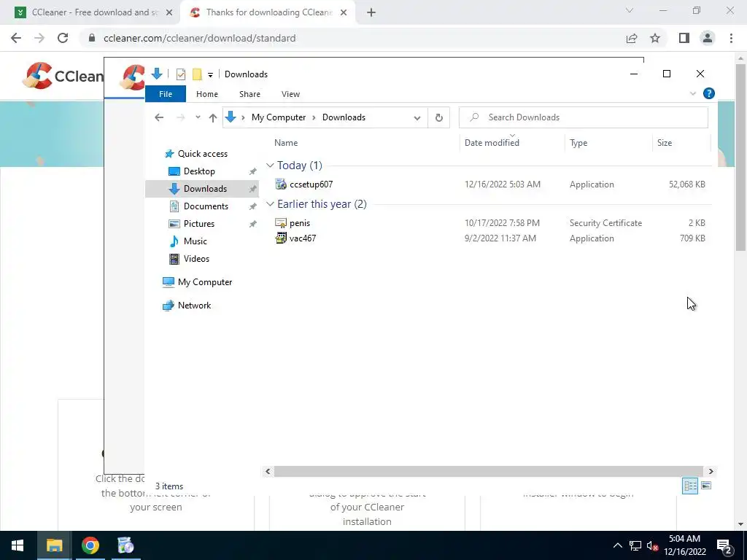Click File Explorer taskbar icon
The height and width of the screenshot is (560, 747).
[x=54, y=545]
